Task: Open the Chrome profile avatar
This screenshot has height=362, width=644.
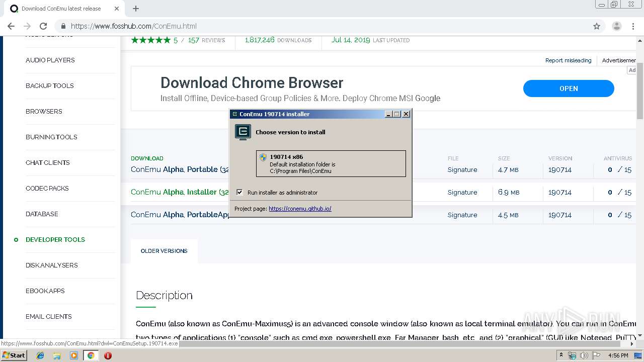Action: click(x=616, y=26)
